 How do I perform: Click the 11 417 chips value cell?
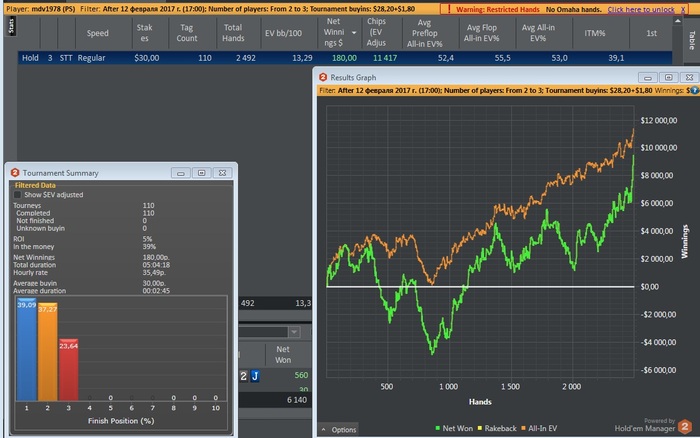coord(385,58)
